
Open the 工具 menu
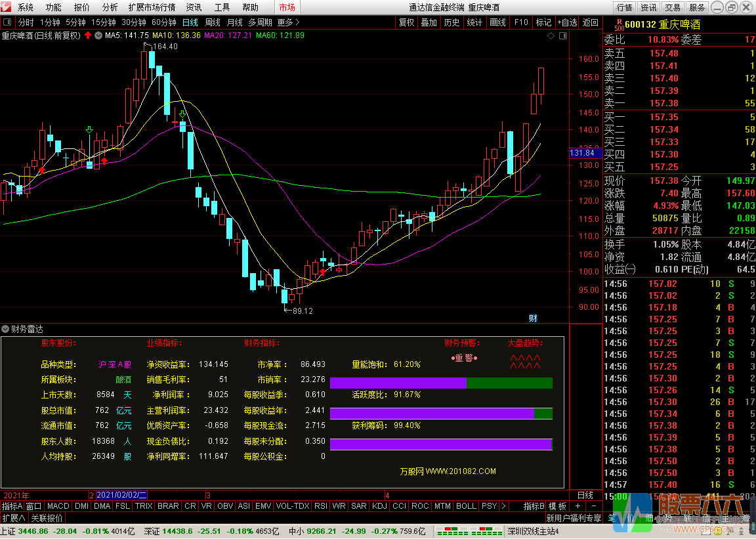222,7
